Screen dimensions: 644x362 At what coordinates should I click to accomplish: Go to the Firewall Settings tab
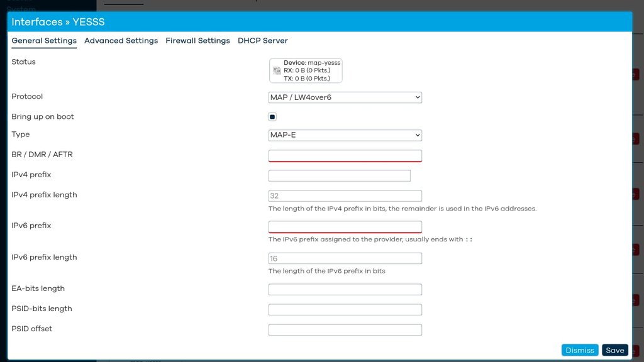click(197, 41)
